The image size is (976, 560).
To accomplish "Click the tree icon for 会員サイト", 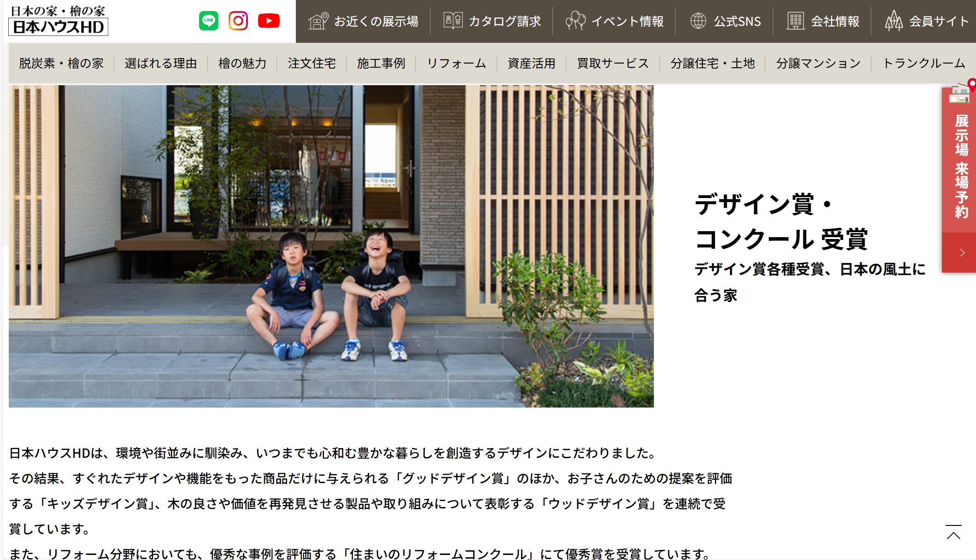I will click(x=894, y=21).
